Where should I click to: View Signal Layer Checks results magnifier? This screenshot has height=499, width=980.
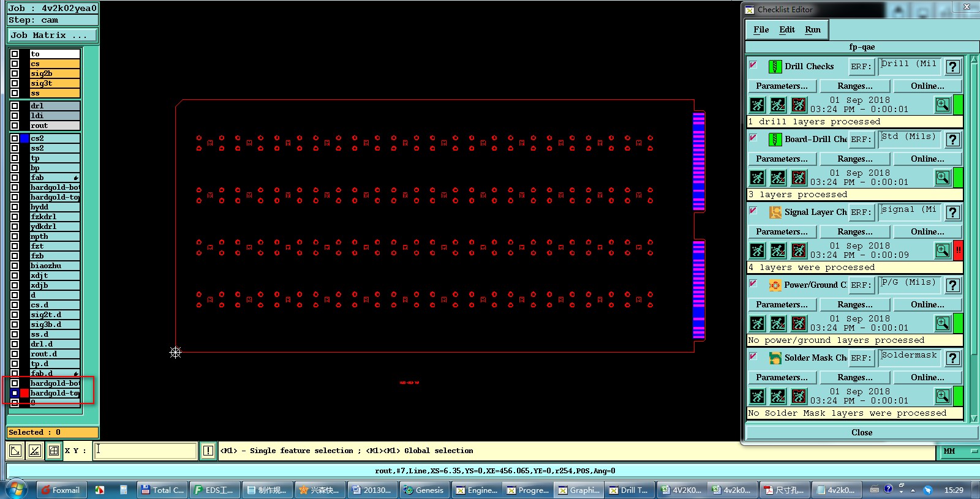pos(943,250)
